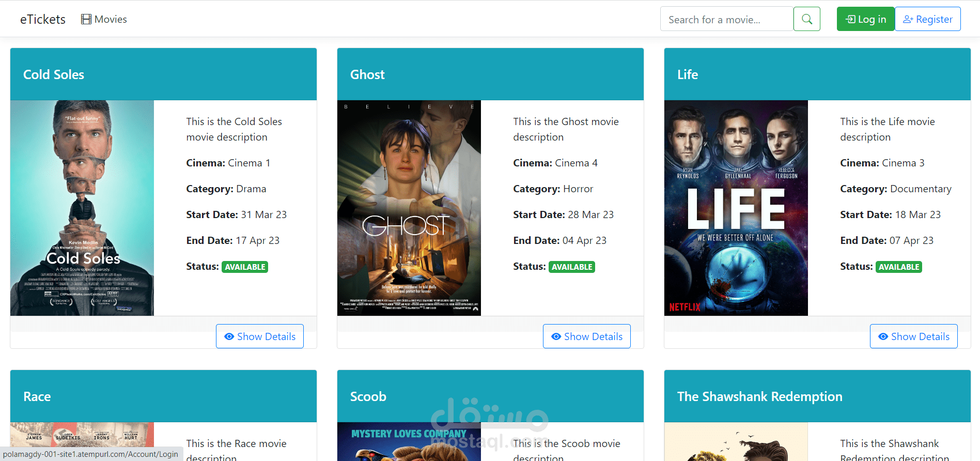Click 'Category: Horror' text
Screen dimensions: 980x461
pos(553,189)
